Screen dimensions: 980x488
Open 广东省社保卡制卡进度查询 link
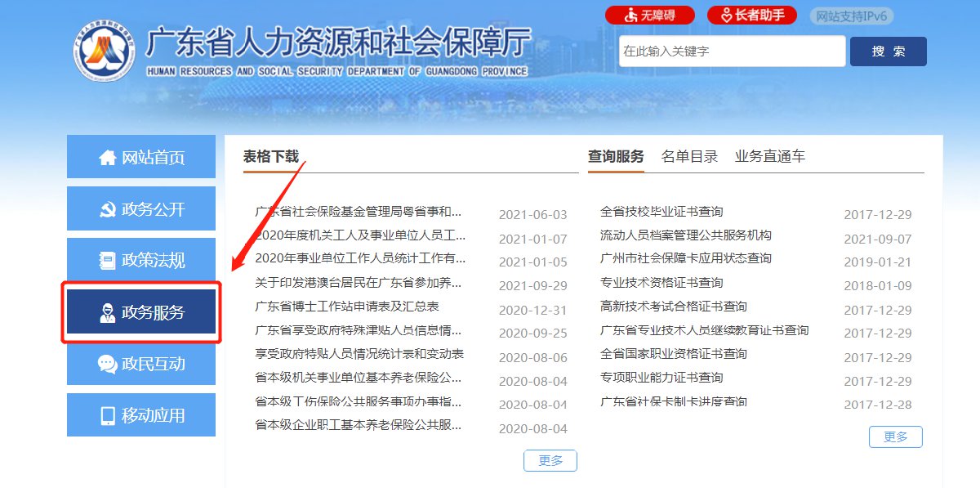click(674, 401)
